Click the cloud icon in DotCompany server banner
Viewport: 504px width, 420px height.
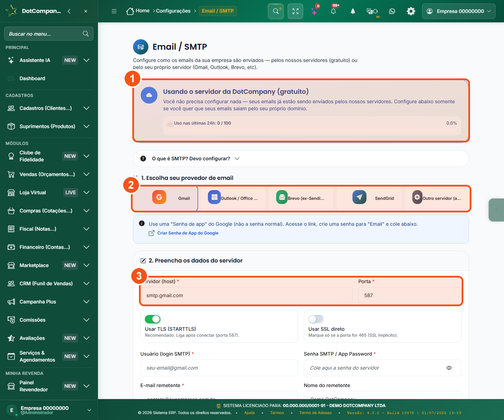point(149,95)
